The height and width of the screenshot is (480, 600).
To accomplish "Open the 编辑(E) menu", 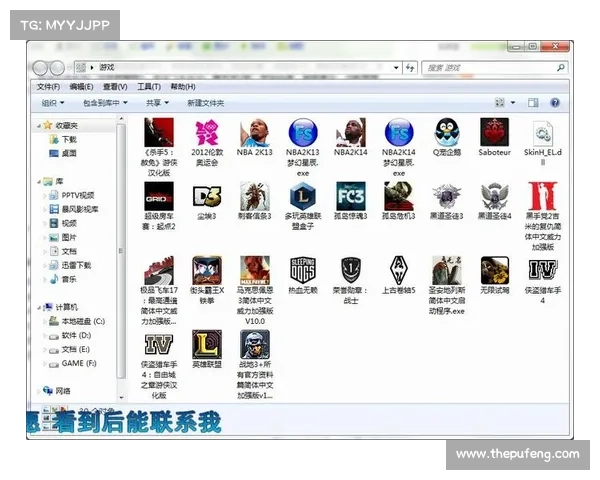I will coord(82,87).
